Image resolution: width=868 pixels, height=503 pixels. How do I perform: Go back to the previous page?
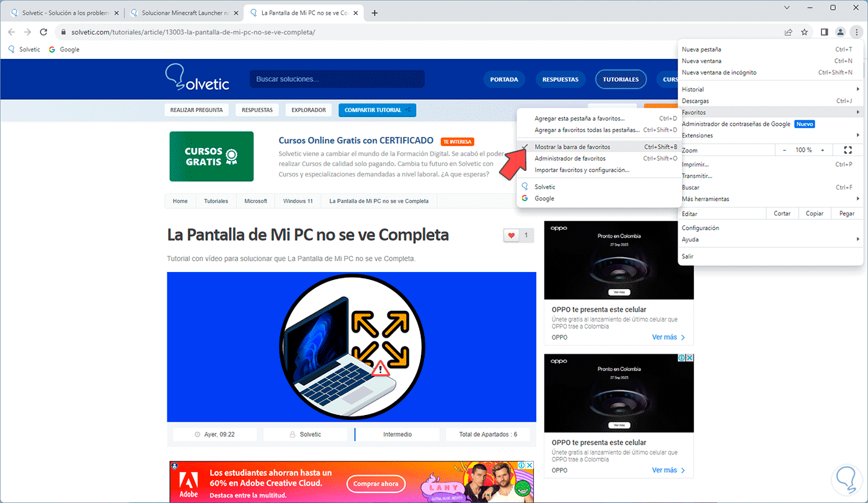point(11,32)
